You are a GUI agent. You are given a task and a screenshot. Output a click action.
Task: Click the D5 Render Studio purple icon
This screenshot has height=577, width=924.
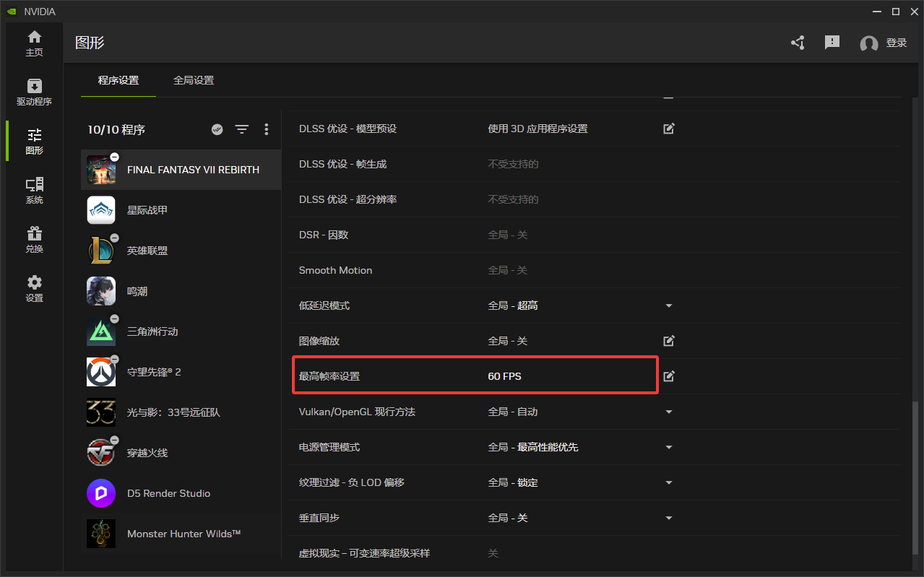click(101, 493)
